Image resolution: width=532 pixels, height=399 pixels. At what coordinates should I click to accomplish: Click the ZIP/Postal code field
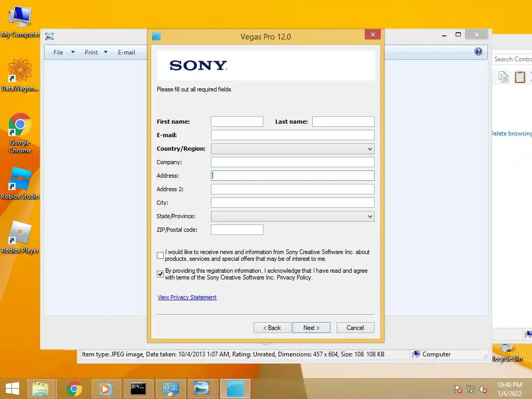[x=237, y=230]
